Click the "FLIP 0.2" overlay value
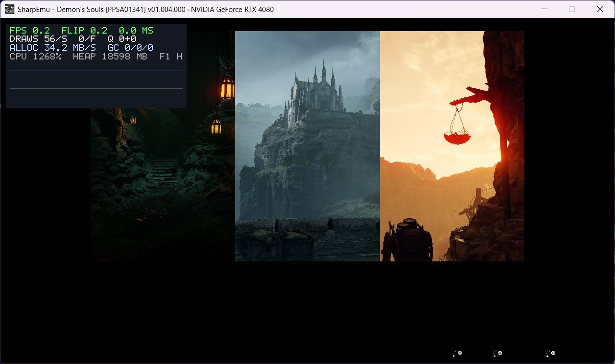615x364 pixels. tap(84, 30)
